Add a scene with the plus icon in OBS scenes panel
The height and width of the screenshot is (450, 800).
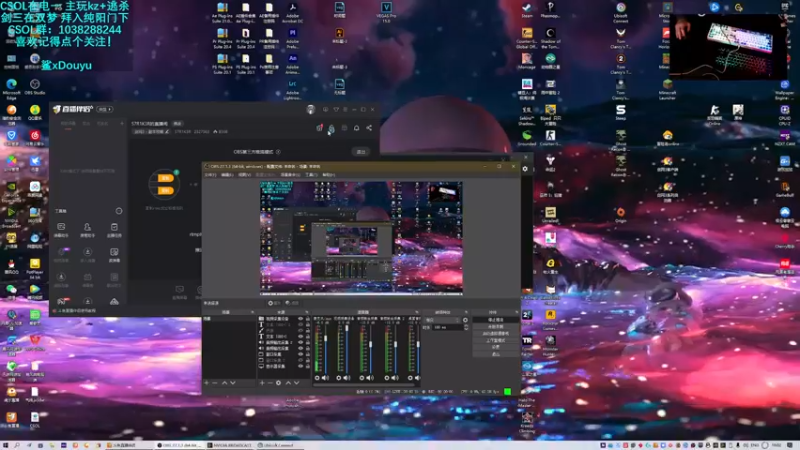coord(207,383)
